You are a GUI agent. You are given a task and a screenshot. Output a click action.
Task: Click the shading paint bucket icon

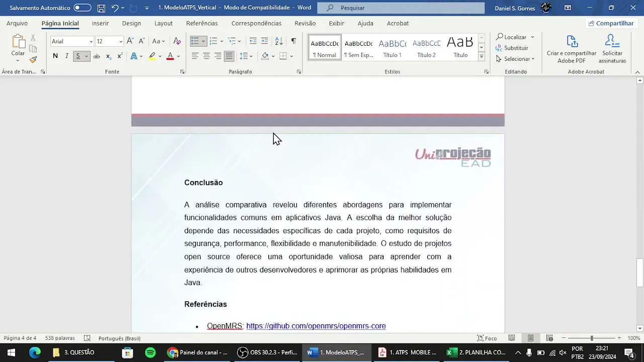tap(265, 56)
